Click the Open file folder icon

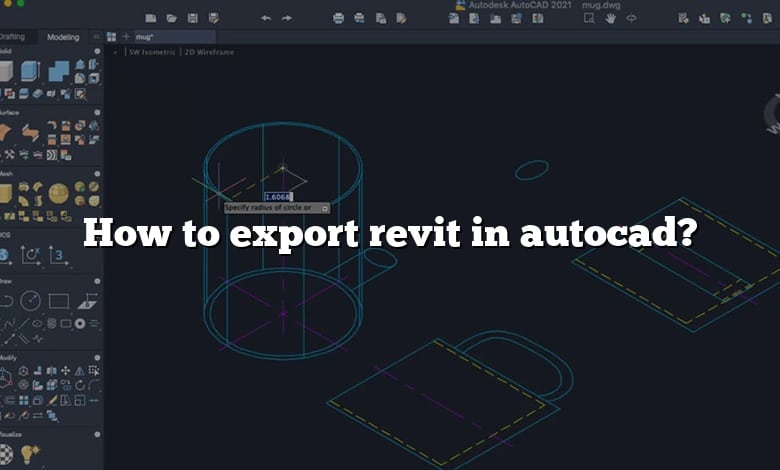[172, 18]
